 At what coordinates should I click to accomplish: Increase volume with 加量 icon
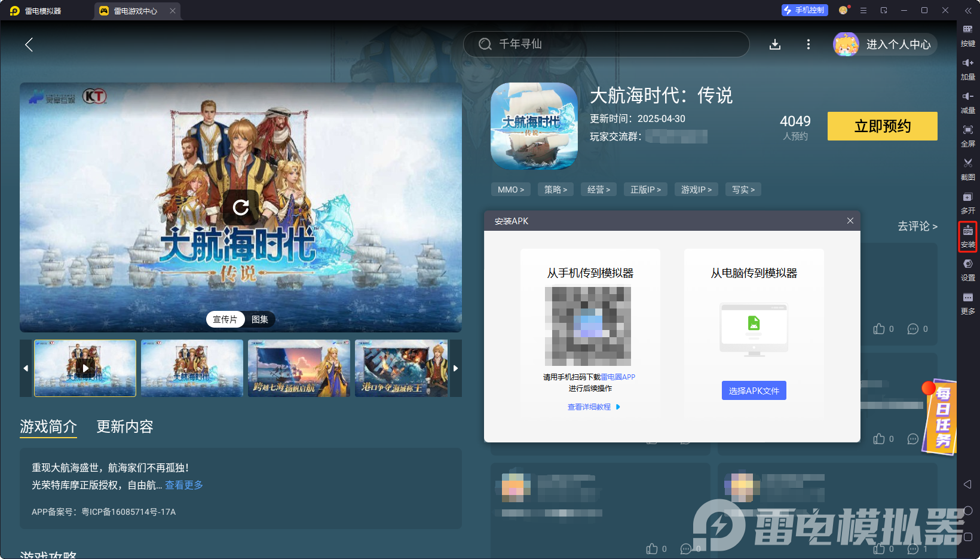968,69
